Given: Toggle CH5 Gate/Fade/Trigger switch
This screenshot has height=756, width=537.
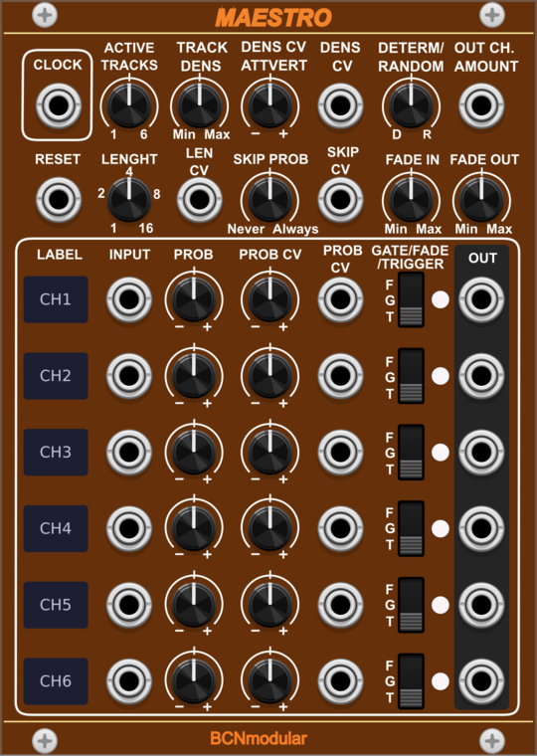Looking at the screenshot, I should click(x=411, y=605).
